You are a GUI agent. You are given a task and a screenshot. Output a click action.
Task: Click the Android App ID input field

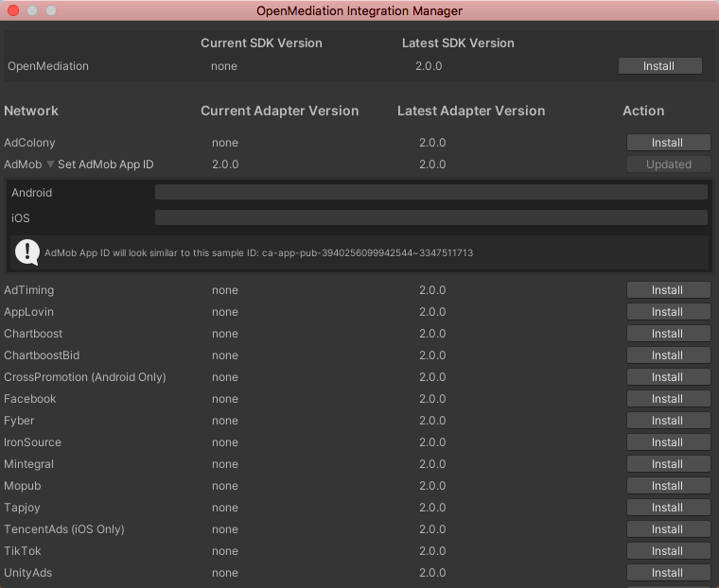click(431, 192)
